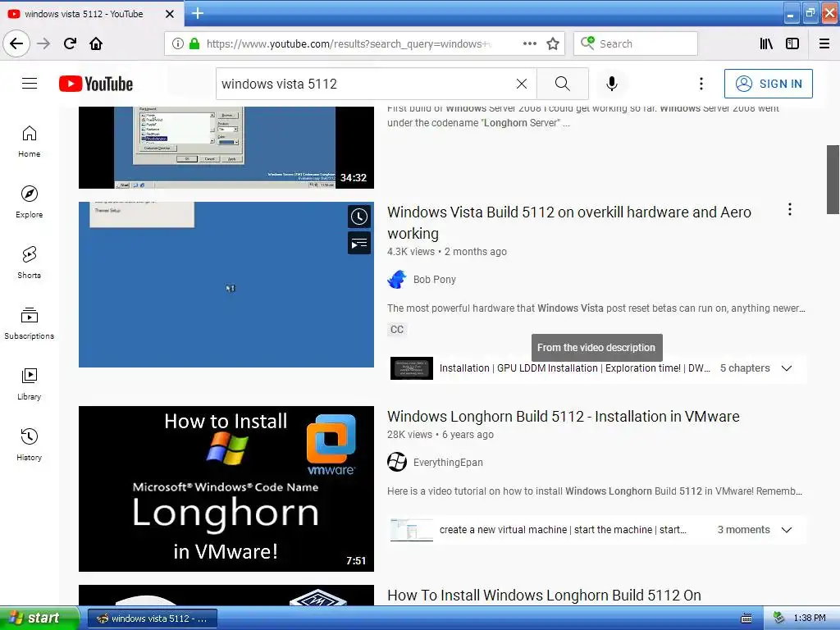Click the system tray safely remove icon
The height and width of the screenshot is (630, 840).
[x=779, y=618]
